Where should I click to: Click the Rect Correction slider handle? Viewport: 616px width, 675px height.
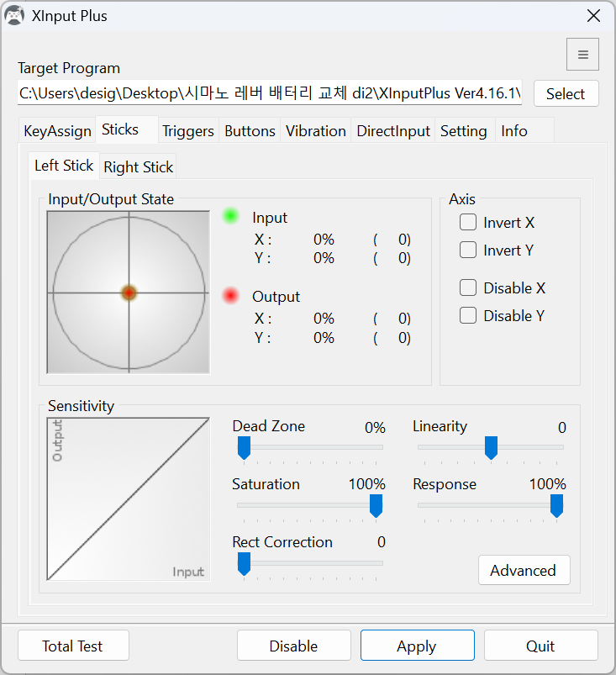point(244,564)
